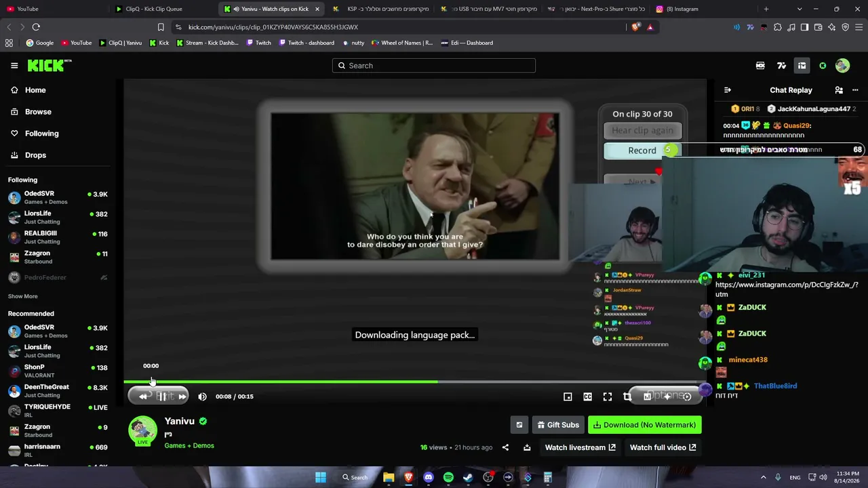This screenshot has width=868, height=488.
Task: Open the user profile avatar menu
Action: 842,66
